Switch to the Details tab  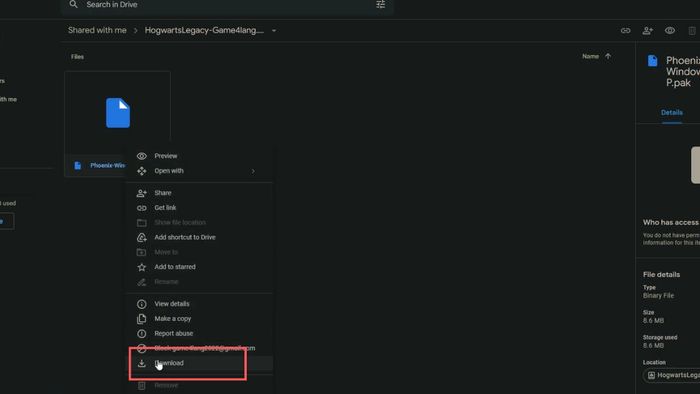(671, 112)
